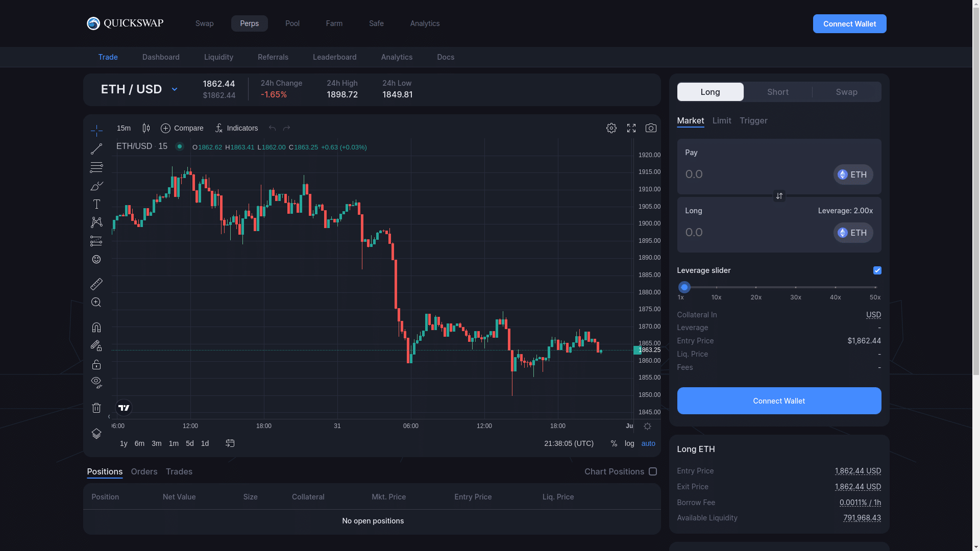Image resolution: width=980 pixels, height=551 pixels.
Task: Select the trend line drawing tool
Action: pos(96,149)
